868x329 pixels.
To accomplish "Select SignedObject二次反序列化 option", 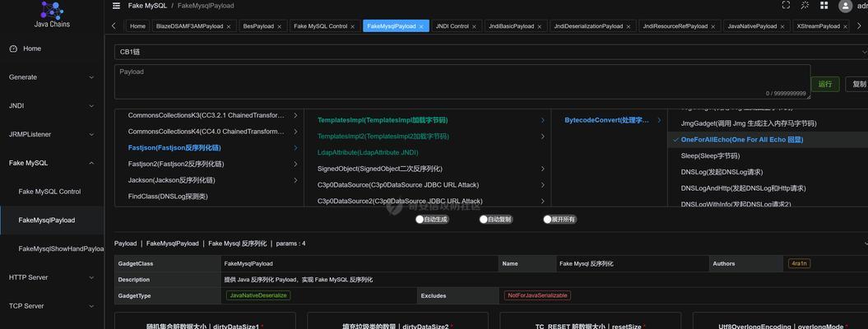I will (427, 169).
